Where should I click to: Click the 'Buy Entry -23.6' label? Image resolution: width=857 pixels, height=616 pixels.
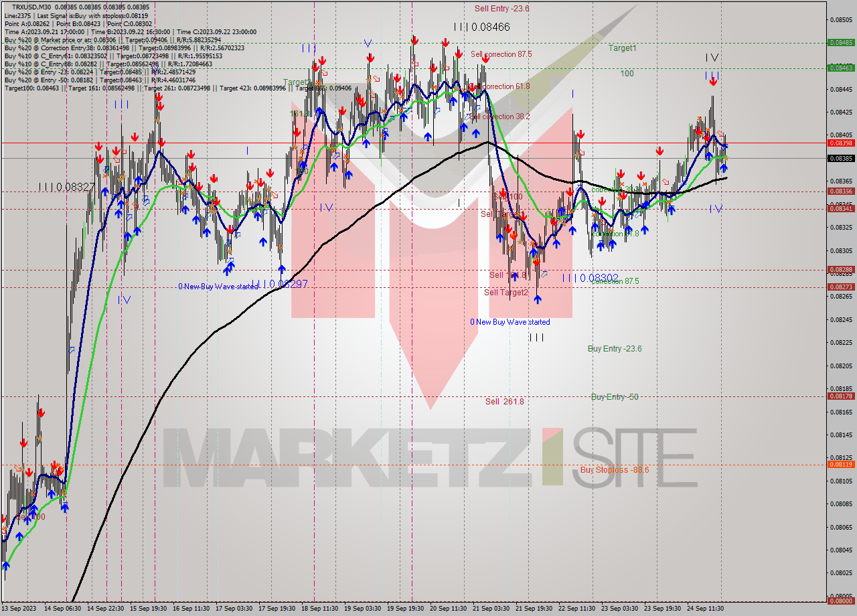(x=614, y=349)
